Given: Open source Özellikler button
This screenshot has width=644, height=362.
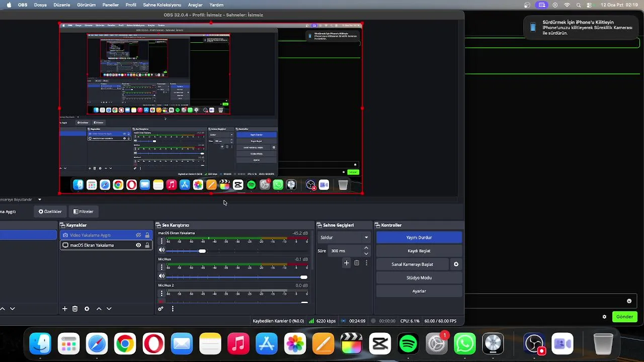Looking at the screenshot, I should 50,212.
